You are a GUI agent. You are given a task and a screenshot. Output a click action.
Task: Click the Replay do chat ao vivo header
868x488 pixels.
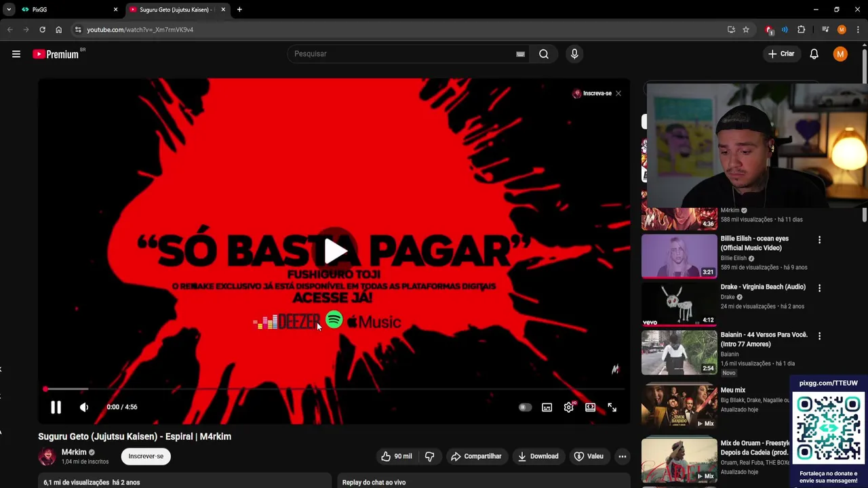pos(374,483)
